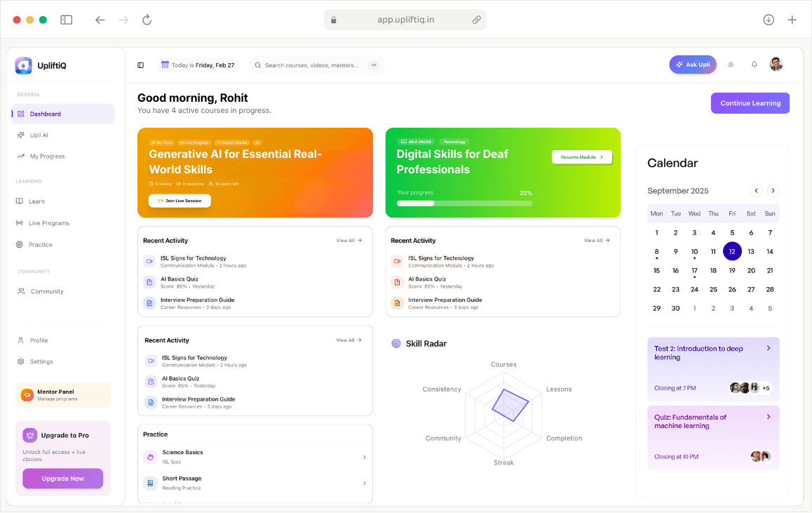Viewport: 812px width, 513px height.
Task: Open the Mentor Panel manage programs icon
Action: coord(26,395)
